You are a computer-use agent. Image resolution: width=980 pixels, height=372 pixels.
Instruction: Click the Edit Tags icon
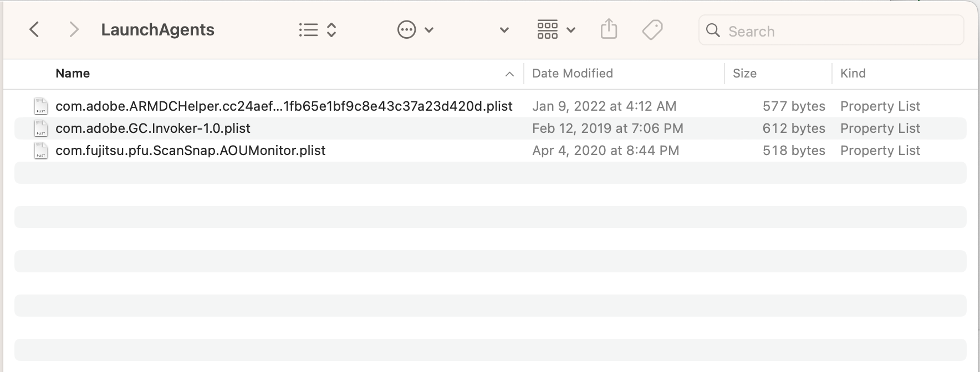point(652,30)
